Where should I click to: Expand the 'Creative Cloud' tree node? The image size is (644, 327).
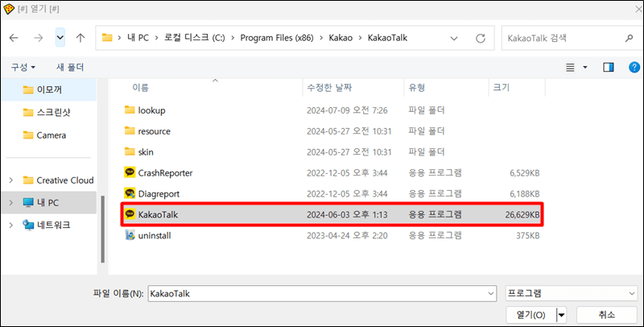click(x=11, y=180)
